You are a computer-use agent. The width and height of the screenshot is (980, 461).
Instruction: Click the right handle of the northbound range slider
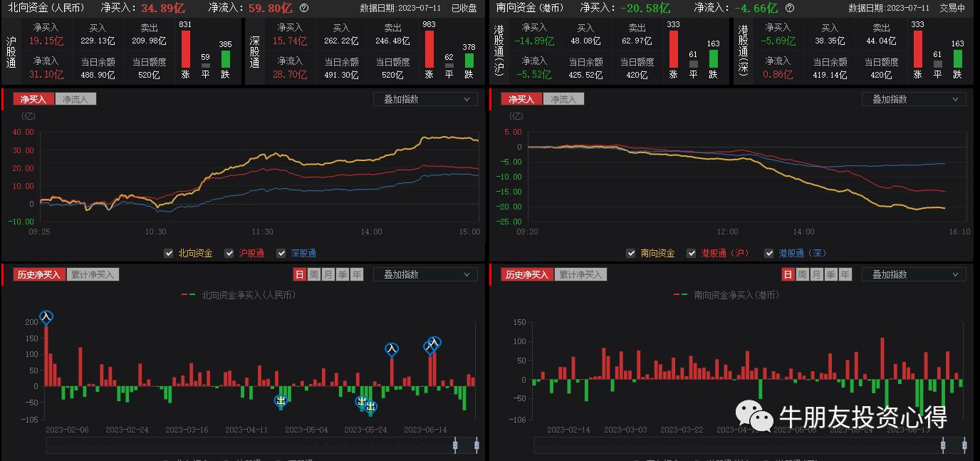(x=476, y=445)
